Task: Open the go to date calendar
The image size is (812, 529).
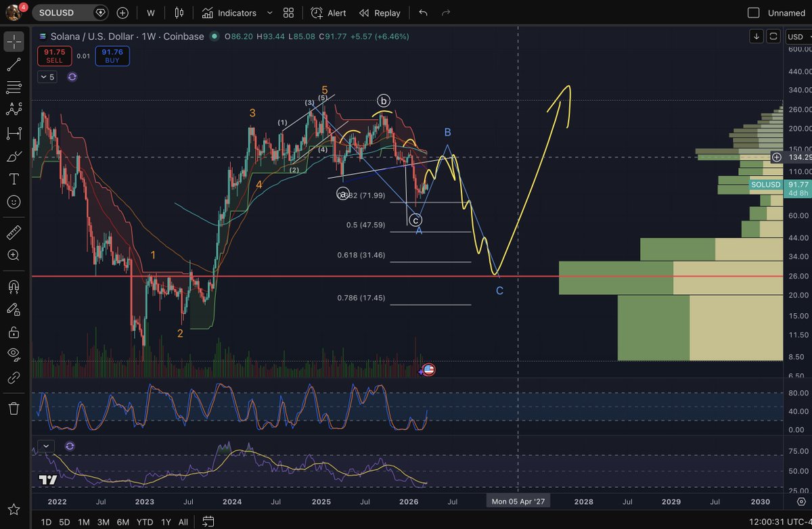Action: click(x=208, y=522)
